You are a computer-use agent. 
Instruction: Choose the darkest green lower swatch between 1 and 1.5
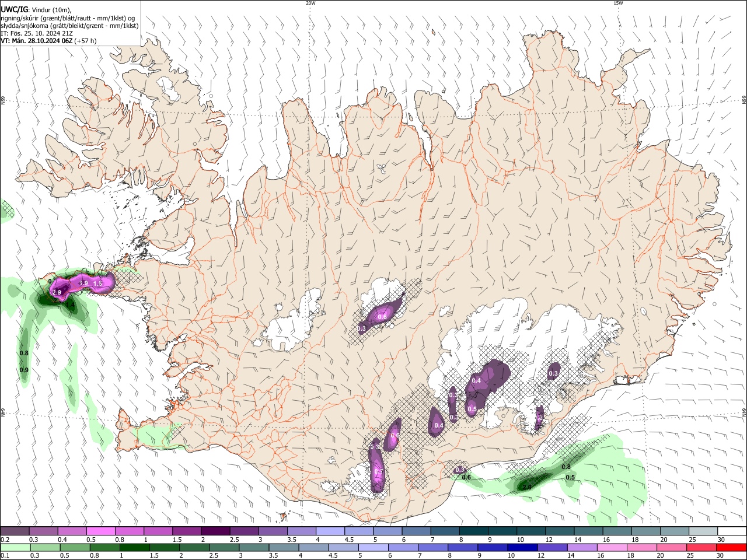tap(134, 547)
